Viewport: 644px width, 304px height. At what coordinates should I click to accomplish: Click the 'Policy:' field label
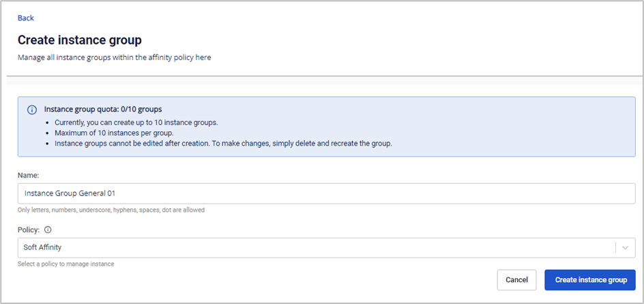29,230
